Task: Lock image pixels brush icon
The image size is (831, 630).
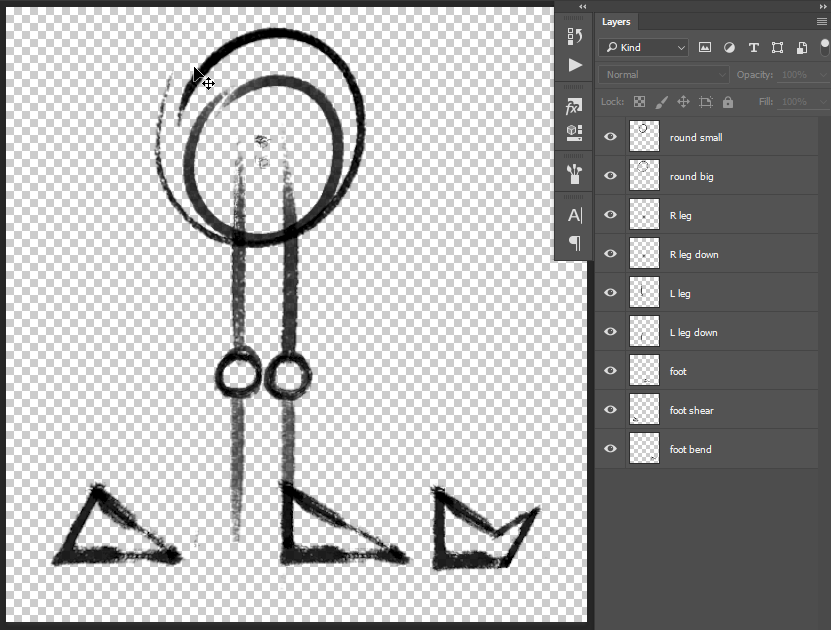Action: coord(661,102)
